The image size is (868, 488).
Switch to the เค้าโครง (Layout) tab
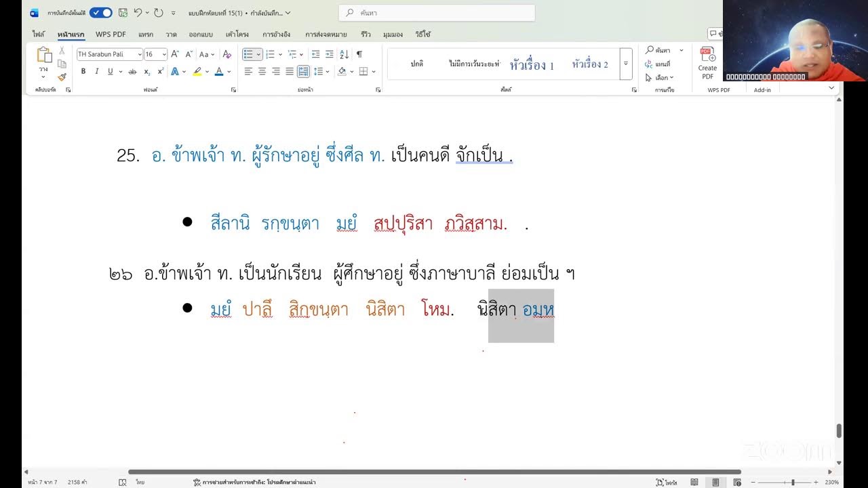[237, 34]
